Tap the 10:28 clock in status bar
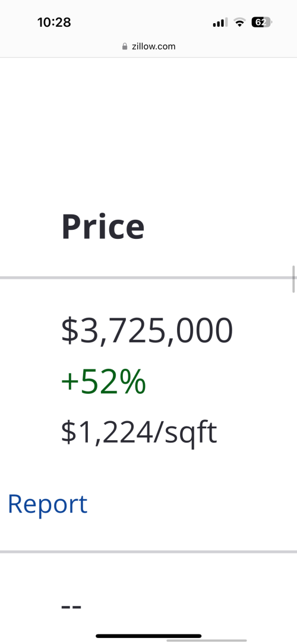The image size is (297, 644). [54, 22]
